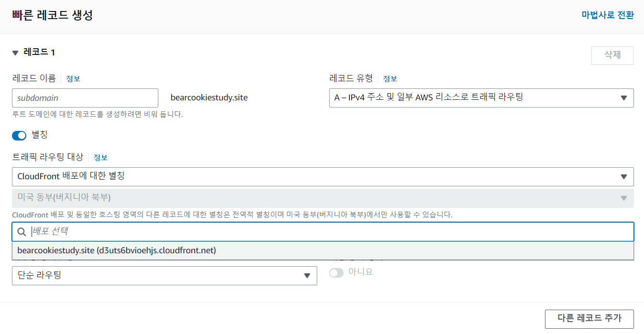Open 정보 link for 트래픽 라우팅 대상
The height and width of the screenshot is (334, 644).
[x=100, y=157]
